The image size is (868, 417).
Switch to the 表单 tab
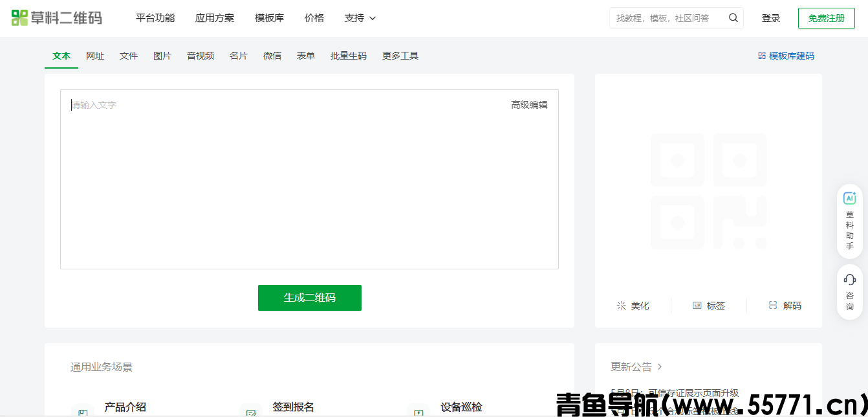tap(306, 56)
